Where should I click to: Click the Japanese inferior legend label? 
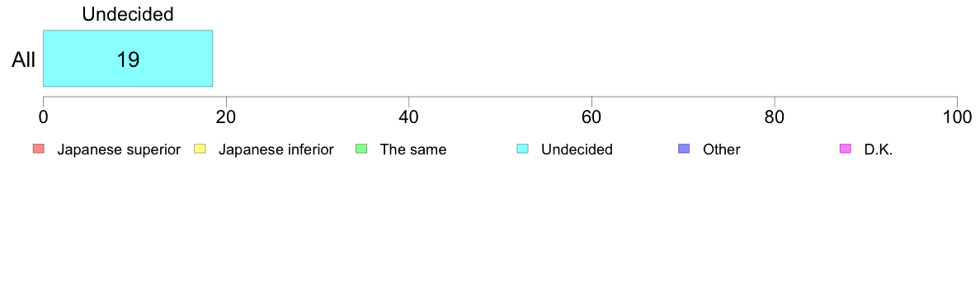click(x=276, y=150)
